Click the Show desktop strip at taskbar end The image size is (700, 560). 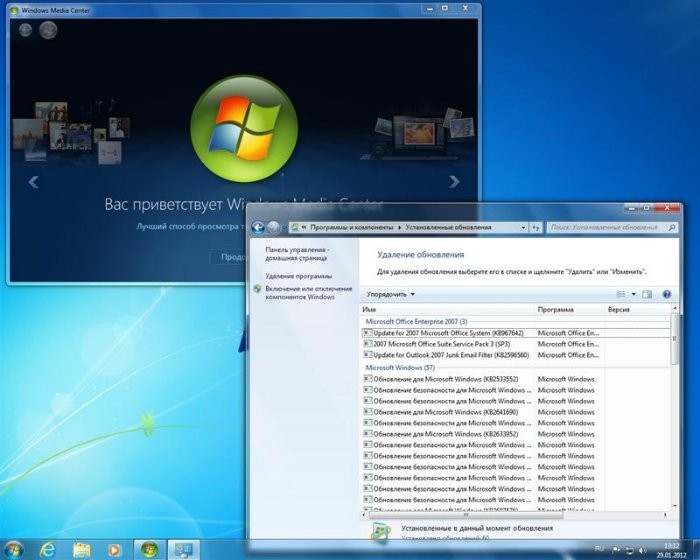click(x=696, y=550)
